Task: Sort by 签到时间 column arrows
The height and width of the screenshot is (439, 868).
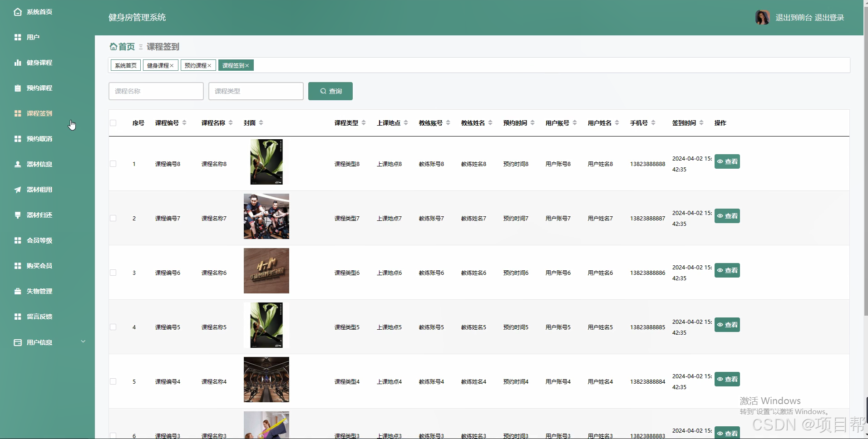Action: 701,123
